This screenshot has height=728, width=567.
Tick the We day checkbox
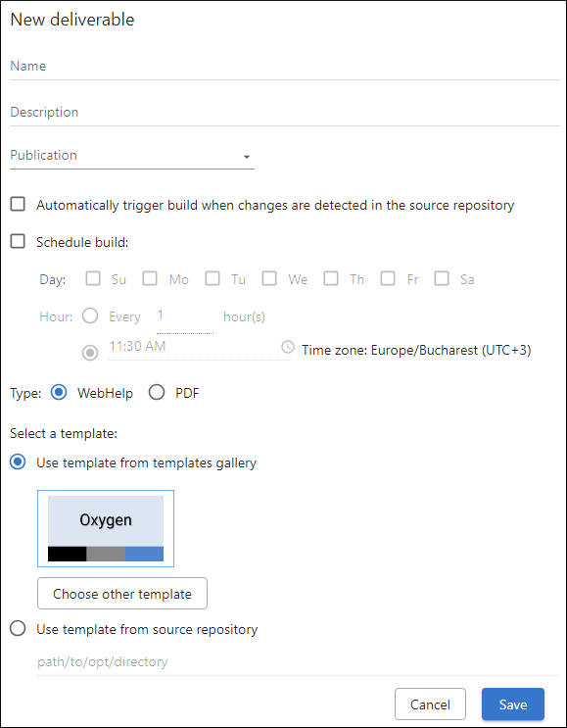(269, 278)
